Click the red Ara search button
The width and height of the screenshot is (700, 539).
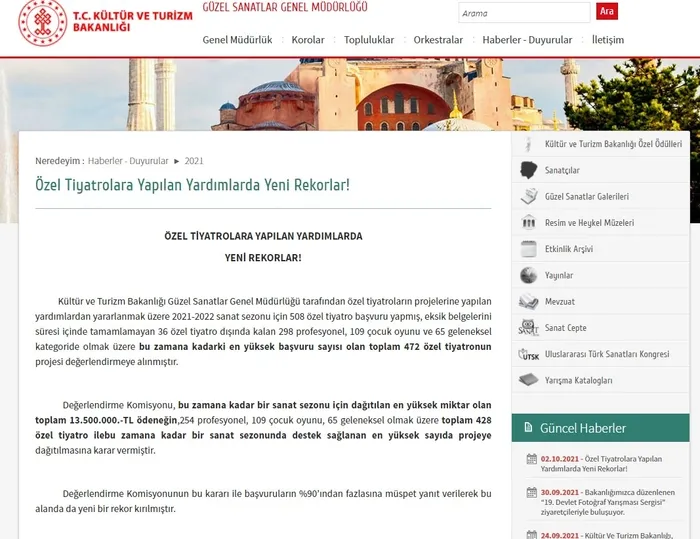pyautogui.click(x=607, y=11)
